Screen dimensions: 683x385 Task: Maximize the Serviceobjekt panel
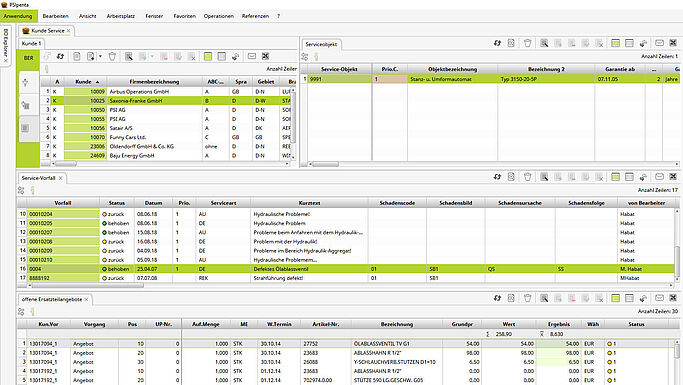tap(673, 43)
